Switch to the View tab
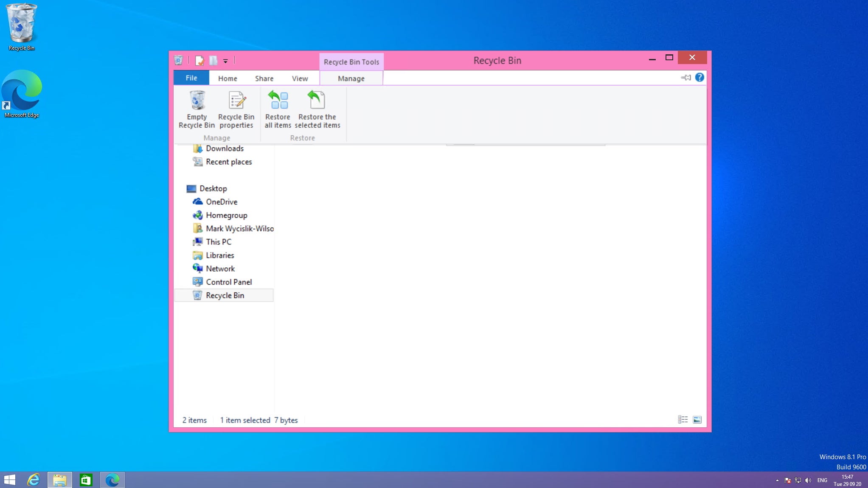Screen dimensions: 868x488 [x=300, y=78]
